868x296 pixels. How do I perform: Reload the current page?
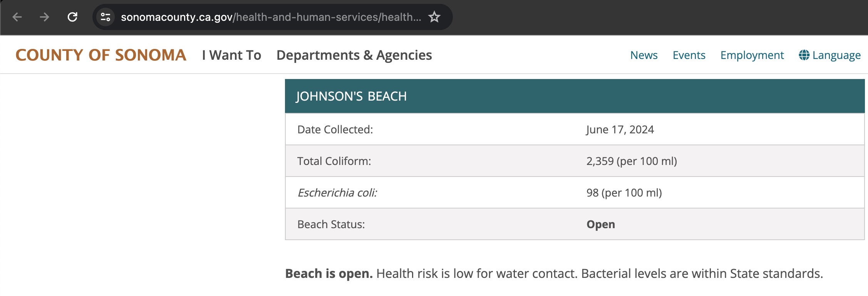(72, 17)
